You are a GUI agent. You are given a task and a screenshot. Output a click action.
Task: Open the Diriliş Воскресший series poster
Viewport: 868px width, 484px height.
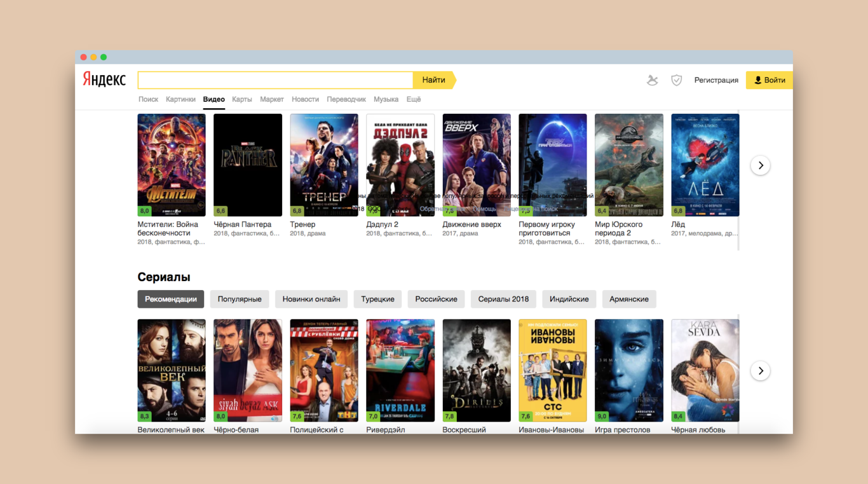click(x=477, y=371)
